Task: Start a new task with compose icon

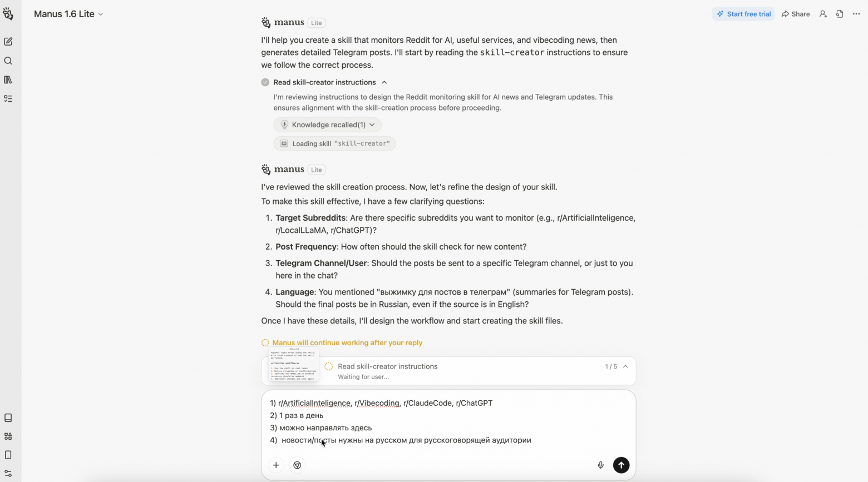Action: [x=8, y=42]
